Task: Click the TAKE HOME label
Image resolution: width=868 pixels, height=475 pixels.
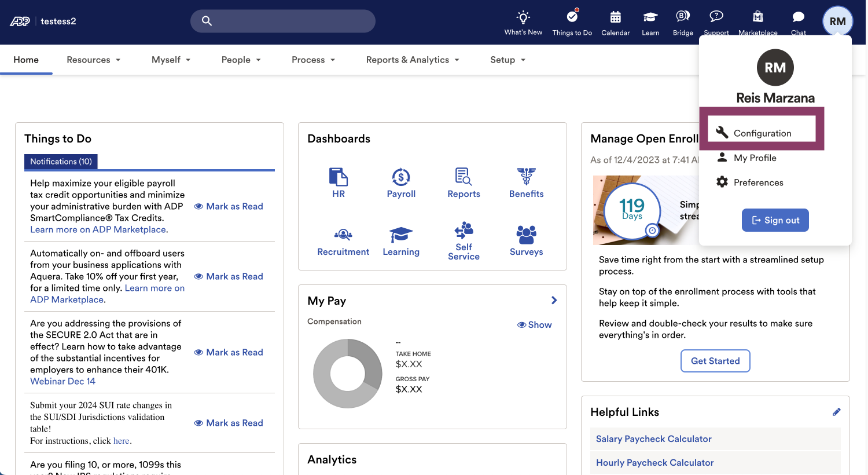Action: pos(413,354)
